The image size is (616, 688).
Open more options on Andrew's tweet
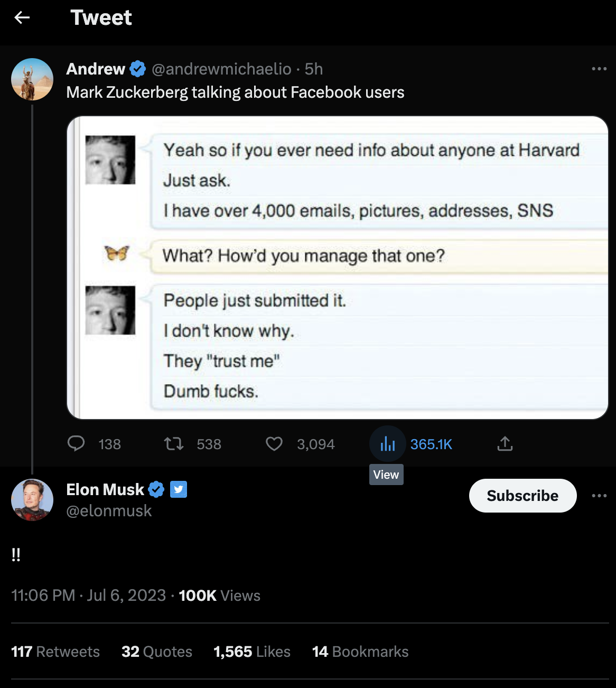tap(599, 69)
